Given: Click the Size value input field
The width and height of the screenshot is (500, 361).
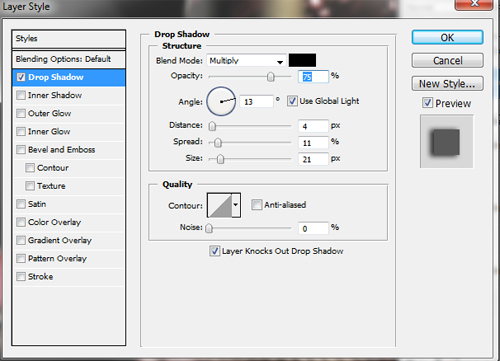Looking at the screenshot, I should [x=313, y=159].
